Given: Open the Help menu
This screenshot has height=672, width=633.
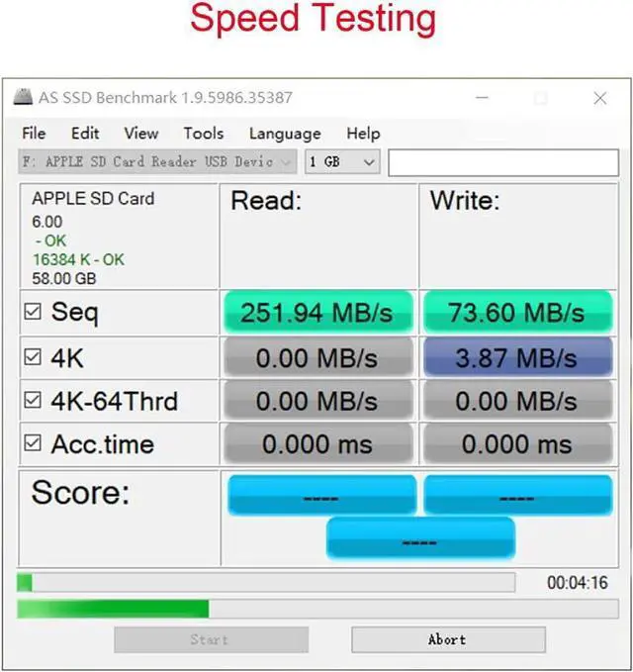Looking at the screenshot, I should point(363,134).
